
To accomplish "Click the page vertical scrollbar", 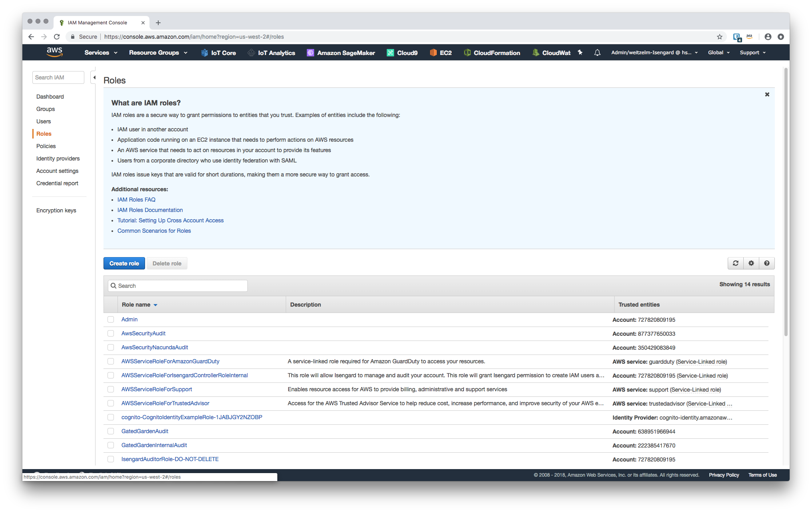I will tap(786, 202).
